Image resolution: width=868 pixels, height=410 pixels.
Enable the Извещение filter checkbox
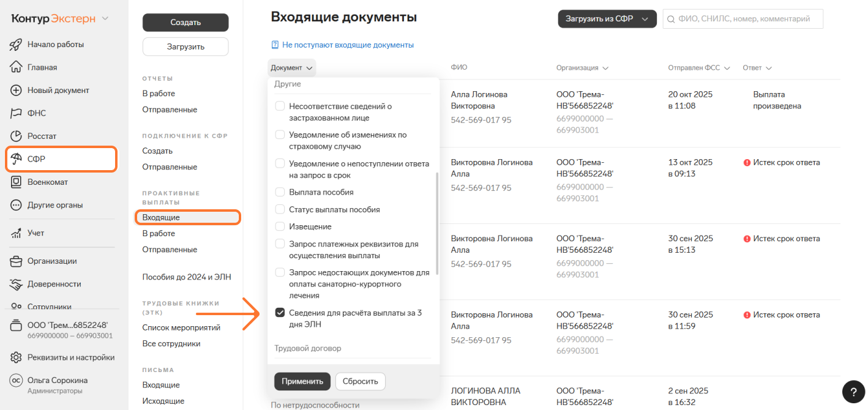tap(280, 226)
